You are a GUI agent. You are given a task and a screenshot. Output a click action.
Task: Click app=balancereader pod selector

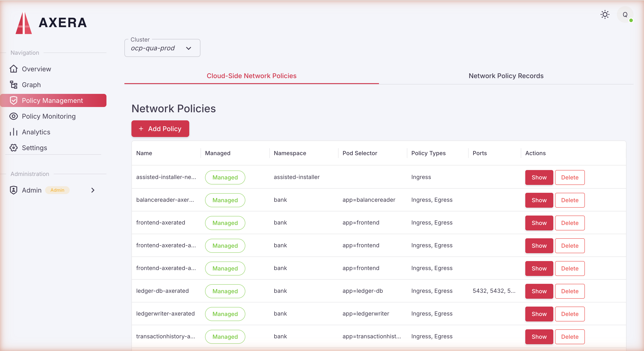369,200
